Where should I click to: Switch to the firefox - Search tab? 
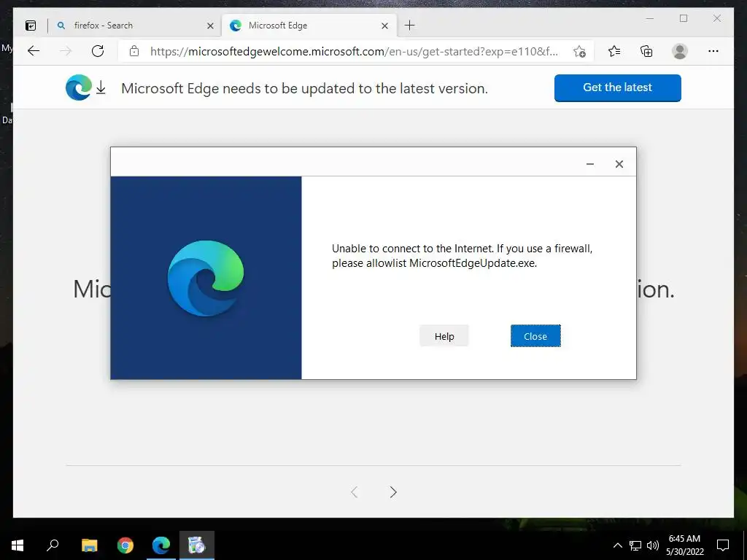coord(134,26)
